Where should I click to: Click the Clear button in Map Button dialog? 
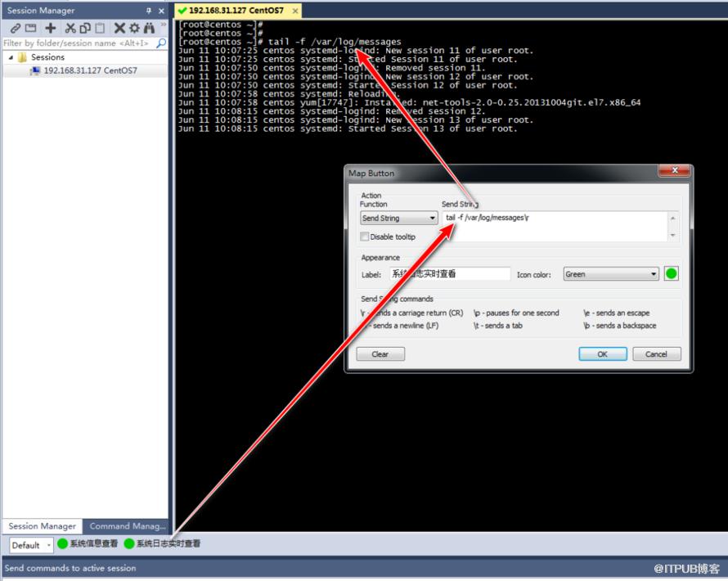[380, 354]
